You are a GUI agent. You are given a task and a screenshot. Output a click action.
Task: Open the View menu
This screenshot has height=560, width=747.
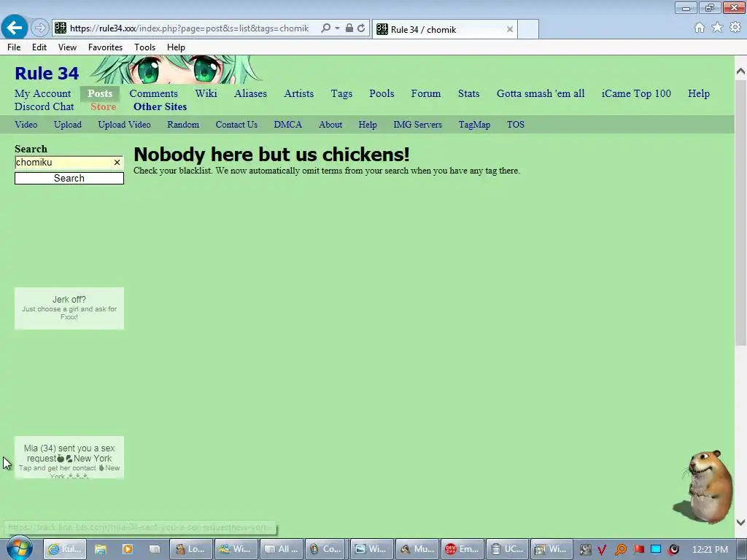(x=67, y=47)
